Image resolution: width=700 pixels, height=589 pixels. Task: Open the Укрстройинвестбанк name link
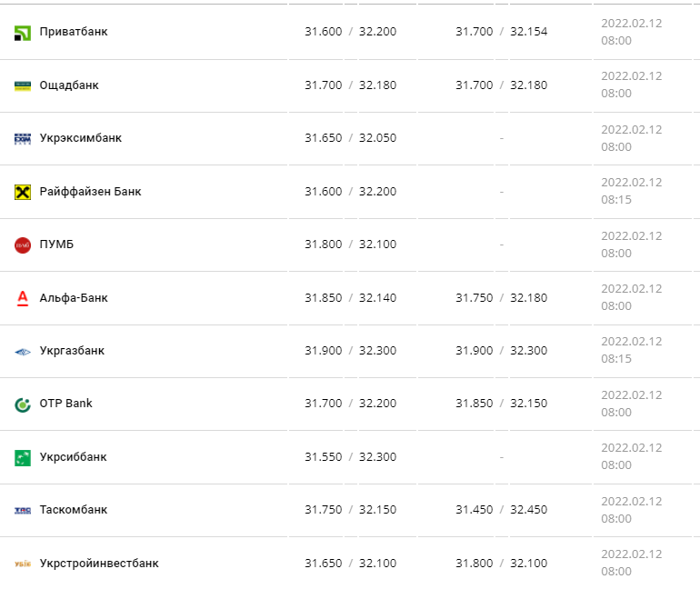99,564
